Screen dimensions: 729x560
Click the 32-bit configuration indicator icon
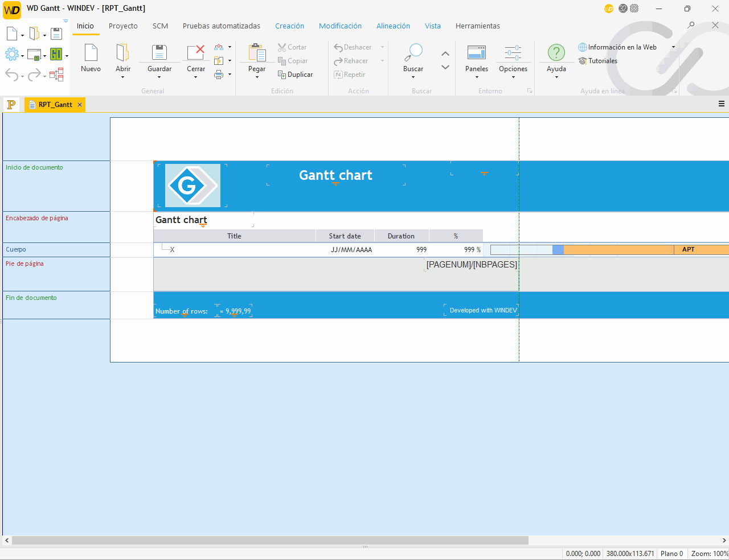(x=622, y=9)
